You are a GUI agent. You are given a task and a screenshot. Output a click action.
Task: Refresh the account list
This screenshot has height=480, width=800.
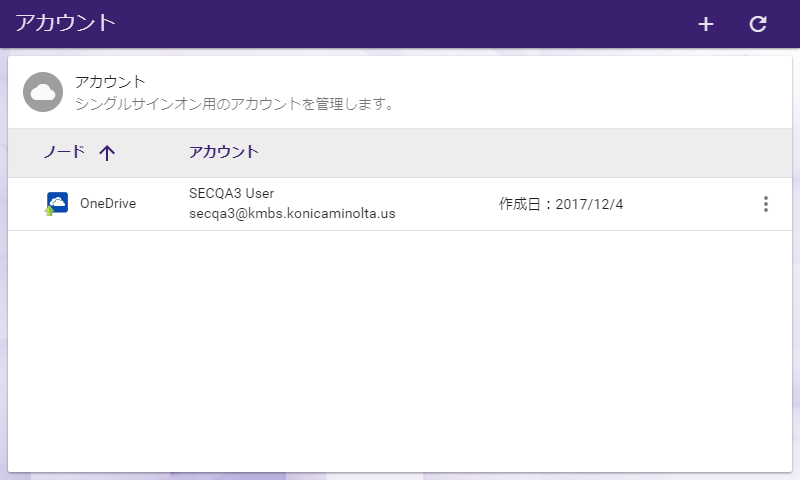pyautogui.click(x=758, y=24)
